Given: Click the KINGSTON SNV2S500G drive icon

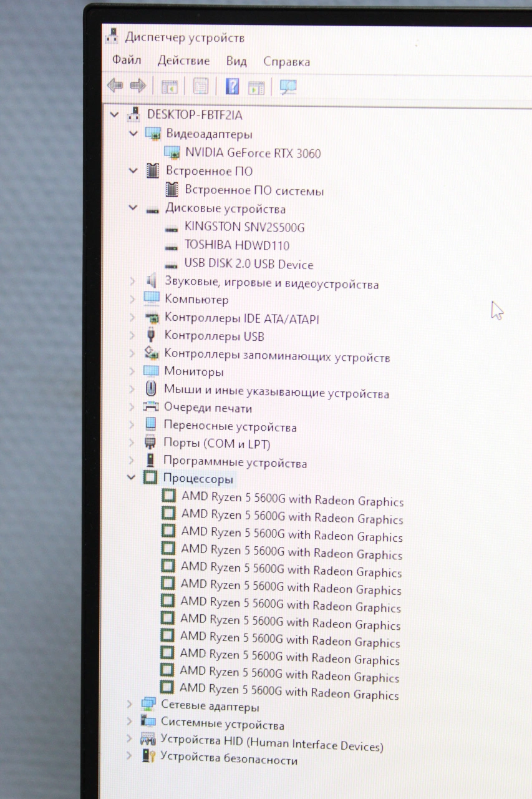Looking at the screenshot, I should pos(171,228).
